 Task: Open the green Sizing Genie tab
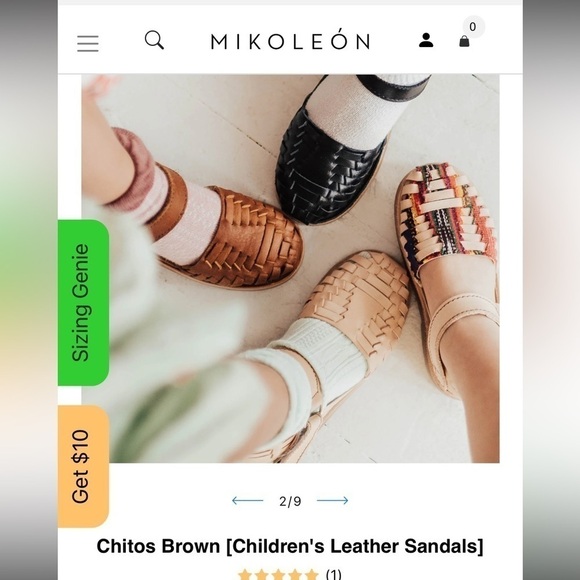[84, 303]
